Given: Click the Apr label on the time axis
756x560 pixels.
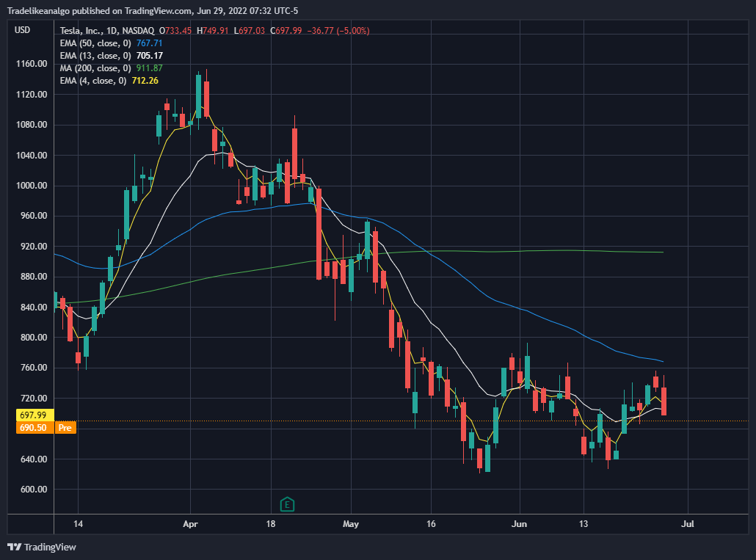Looking at the screenshot, I should click(x=190, y=524).
